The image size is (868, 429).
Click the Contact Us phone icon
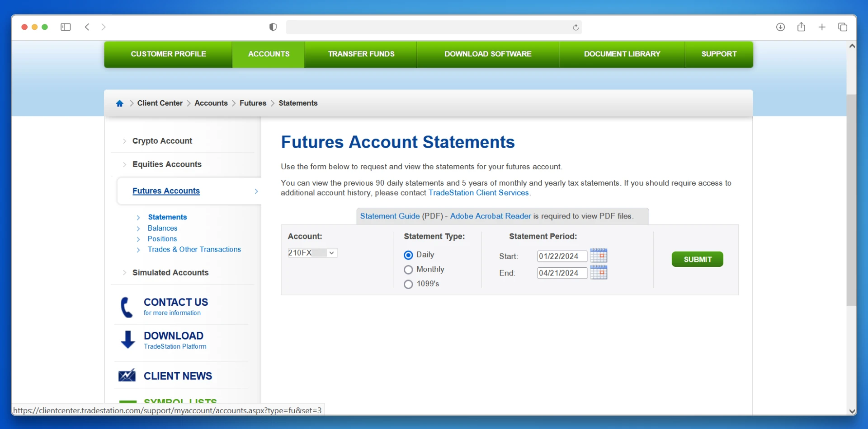click(127, 307)
